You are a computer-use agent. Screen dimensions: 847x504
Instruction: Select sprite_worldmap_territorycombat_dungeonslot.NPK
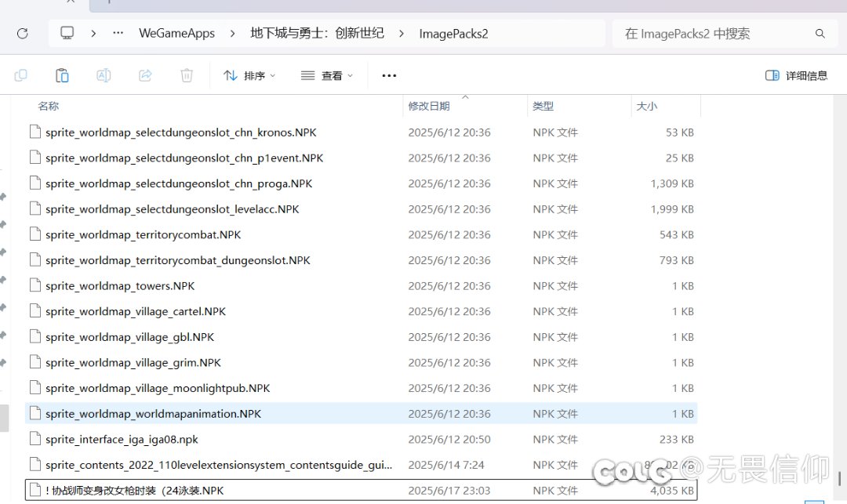click(178, 260)
